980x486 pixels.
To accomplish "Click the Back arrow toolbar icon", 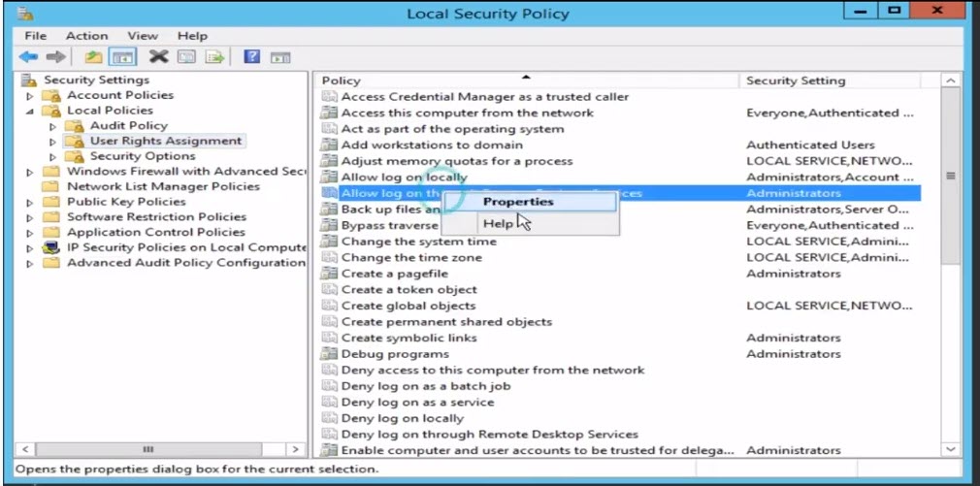I will coord(28,57).
